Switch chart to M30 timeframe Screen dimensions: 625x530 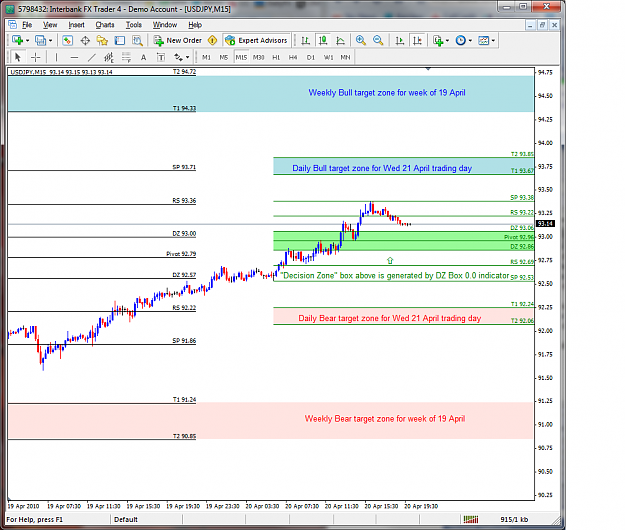point(258,57)
